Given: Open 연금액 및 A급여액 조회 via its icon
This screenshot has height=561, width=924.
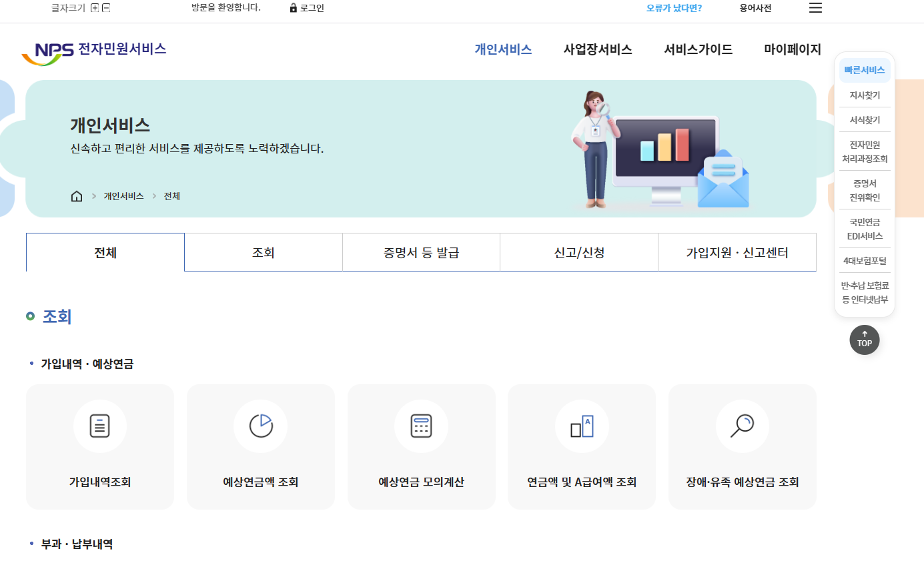Looking at the screenshot, I should click(582, 426).
